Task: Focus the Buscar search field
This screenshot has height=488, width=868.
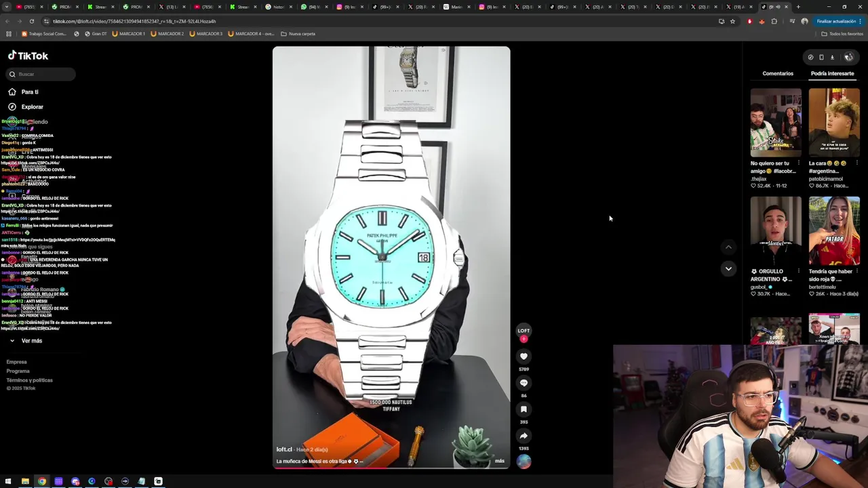Action: pos(41,74)
